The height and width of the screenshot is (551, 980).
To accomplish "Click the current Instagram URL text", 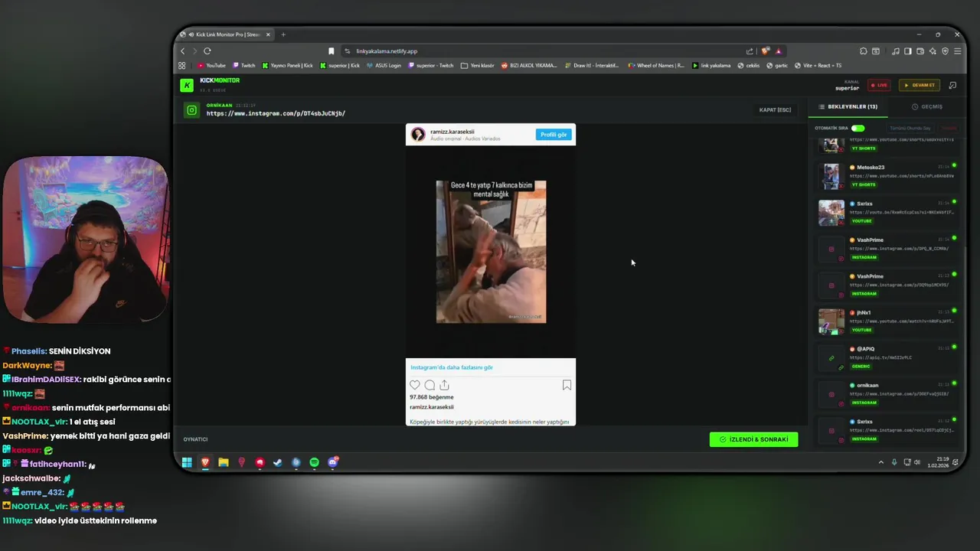I will pyautogui.click(x=276, y=113).
